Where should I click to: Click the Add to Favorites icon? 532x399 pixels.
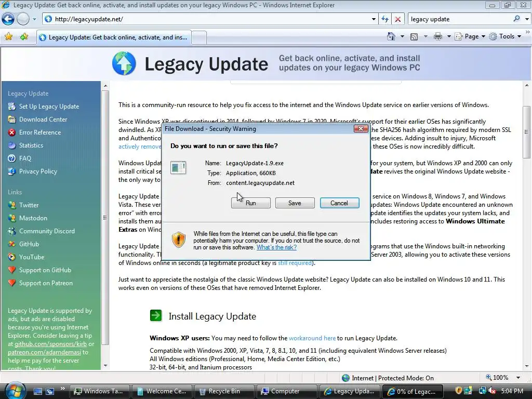(x=24, y=37)
